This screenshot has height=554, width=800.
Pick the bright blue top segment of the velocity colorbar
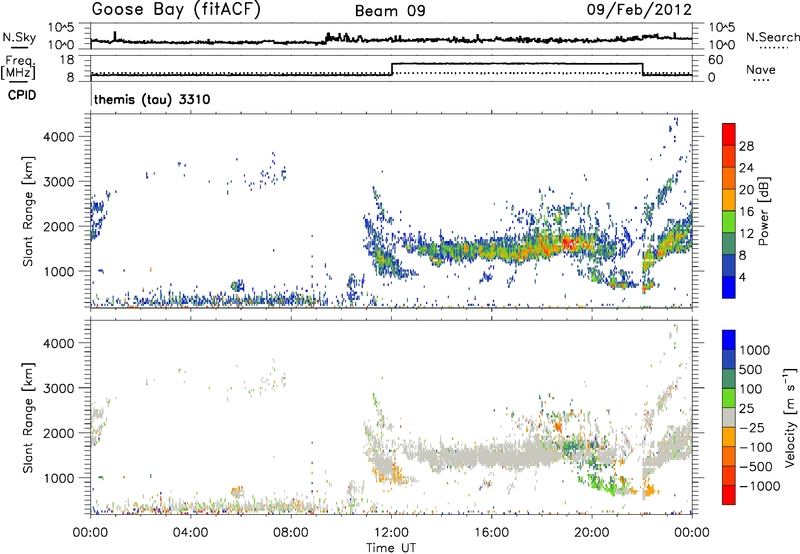[729, 340]
